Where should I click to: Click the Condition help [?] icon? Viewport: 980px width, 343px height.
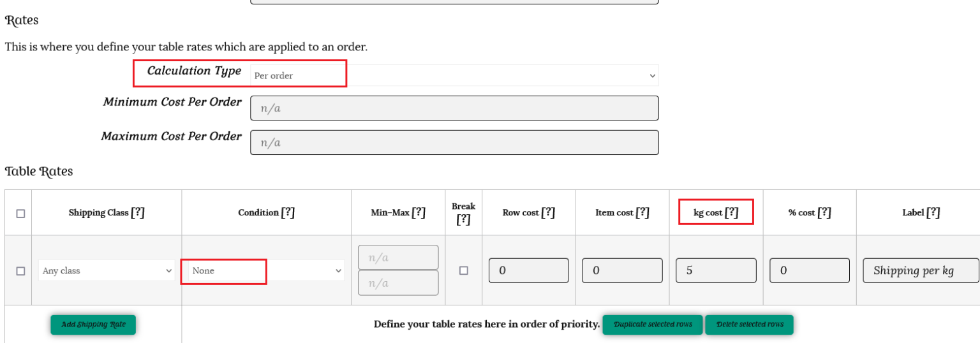tap(288, 213)
